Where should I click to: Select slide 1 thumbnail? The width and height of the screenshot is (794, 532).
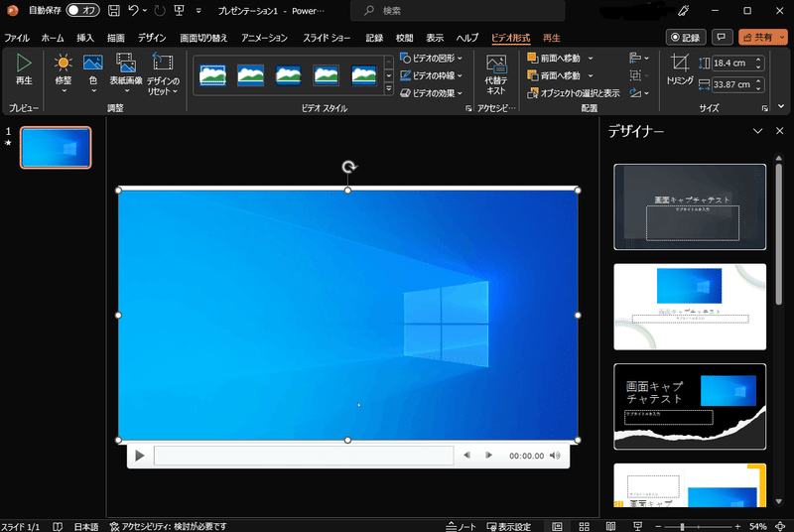56,147
